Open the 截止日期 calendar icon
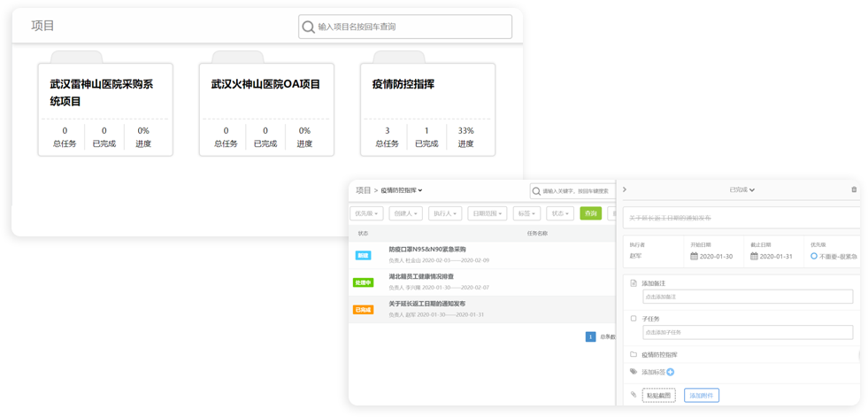This screenshot has height=417, width=868. tap(754, 256)
